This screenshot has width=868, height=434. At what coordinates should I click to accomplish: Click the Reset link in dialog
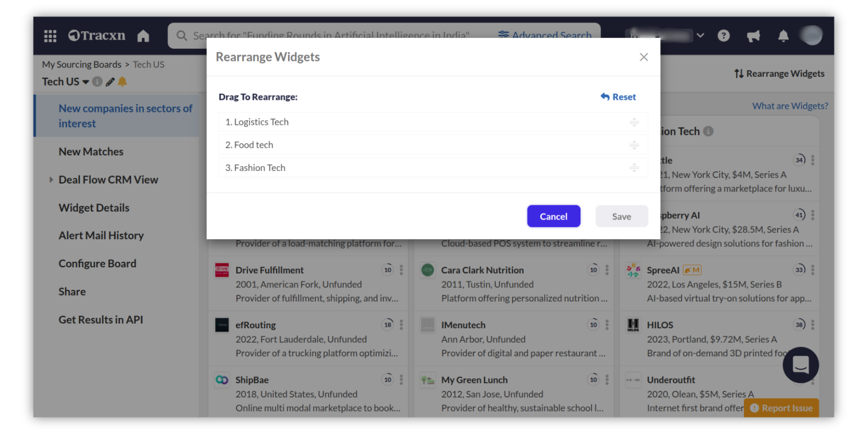[x=618, y=97]
